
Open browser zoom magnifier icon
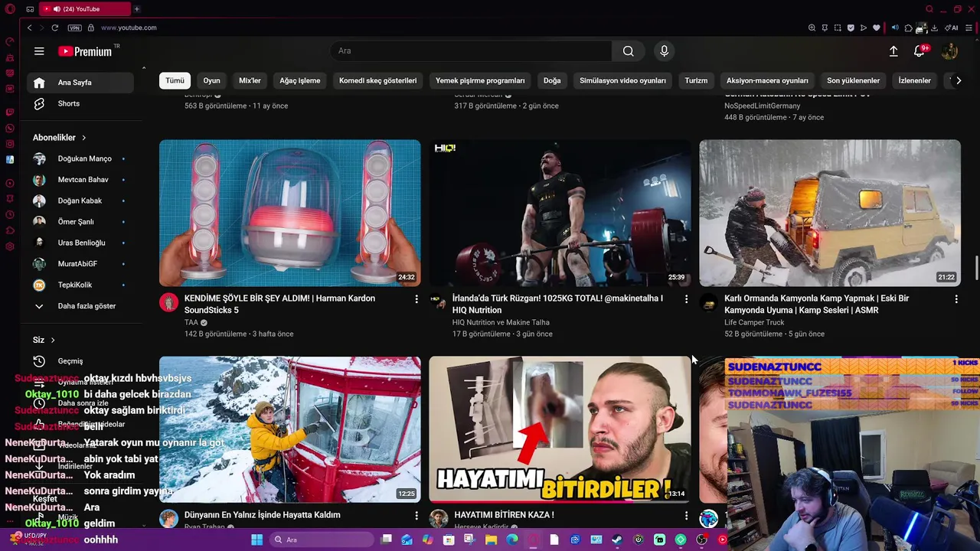tap(812, 28)
